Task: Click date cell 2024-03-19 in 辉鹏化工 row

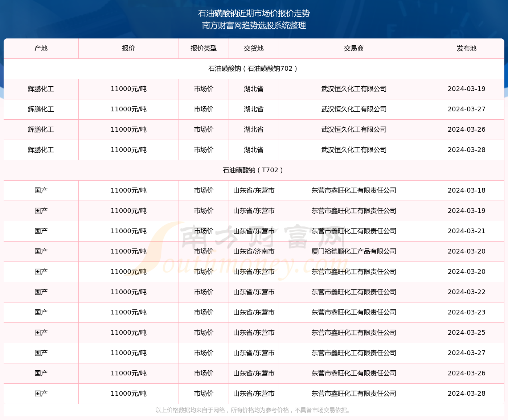Action: coord(467,89)
